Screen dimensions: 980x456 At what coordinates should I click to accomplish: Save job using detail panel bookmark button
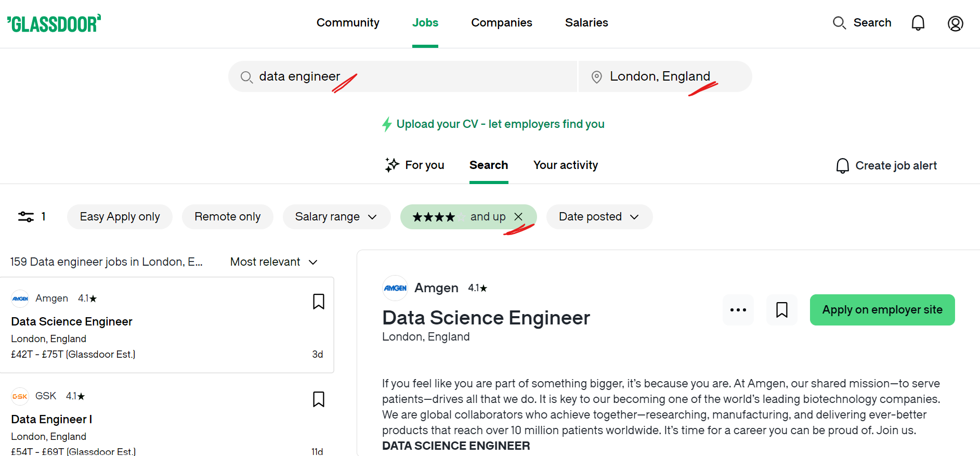(782, 310)
